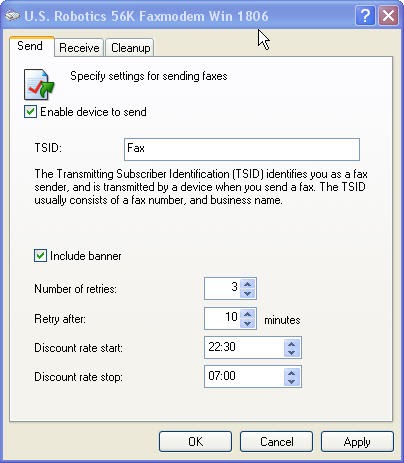
Task: Confirm settings with OK button
Action: click(x=195, y=442)
